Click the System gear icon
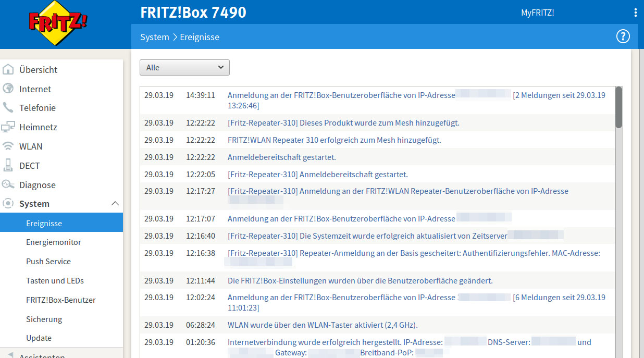 coord(8,204)
